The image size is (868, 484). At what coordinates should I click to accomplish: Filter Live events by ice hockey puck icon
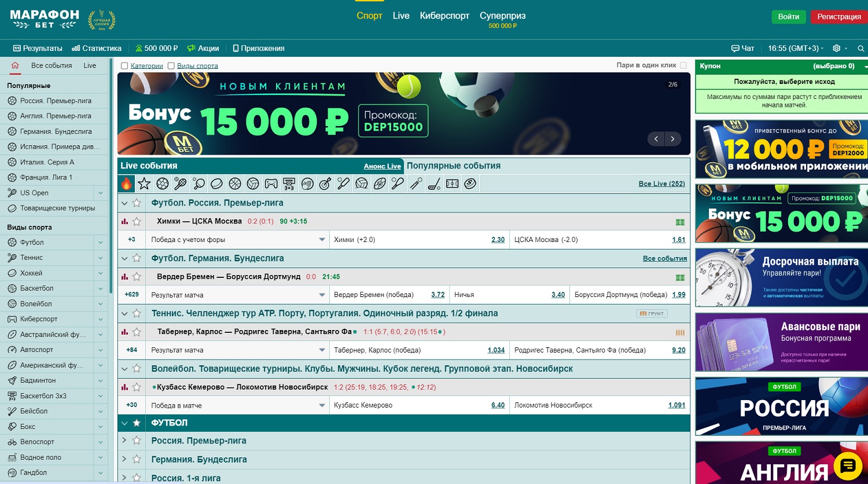click(x=216, y=184)
